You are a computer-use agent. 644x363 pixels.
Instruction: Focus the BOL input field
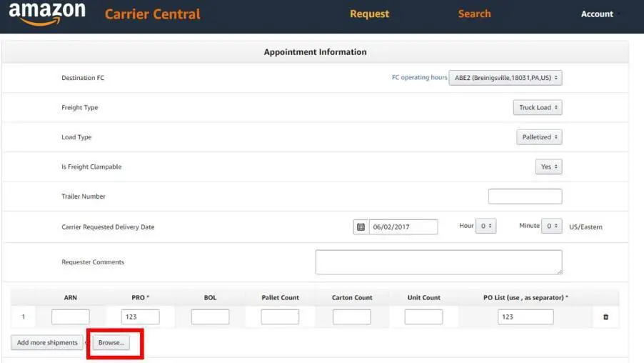210,317
